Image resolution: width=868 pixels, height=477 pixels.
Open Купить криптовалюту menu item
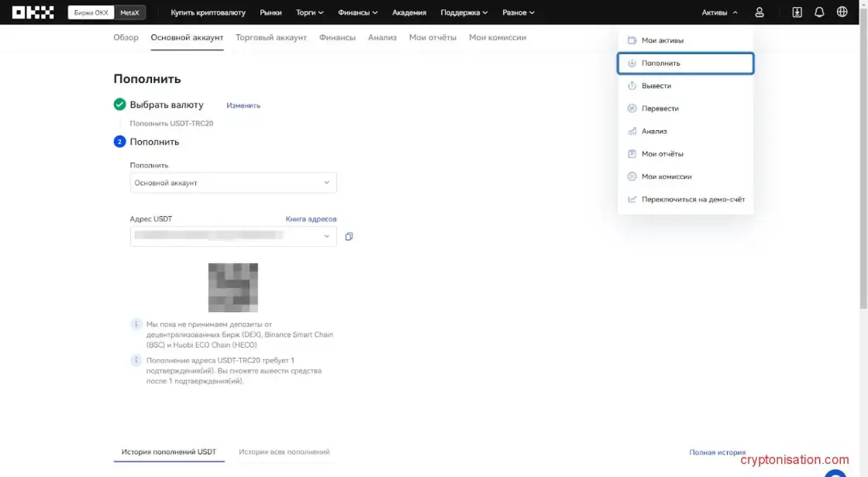point(208,12)
